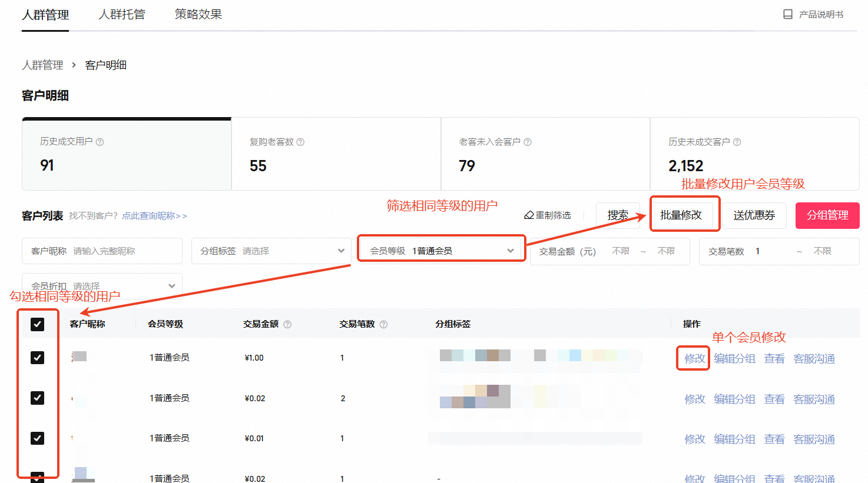Click the 送优惠券 button
Screen dimensions: 868x483
pyautogui.click(x=754, y=215)
